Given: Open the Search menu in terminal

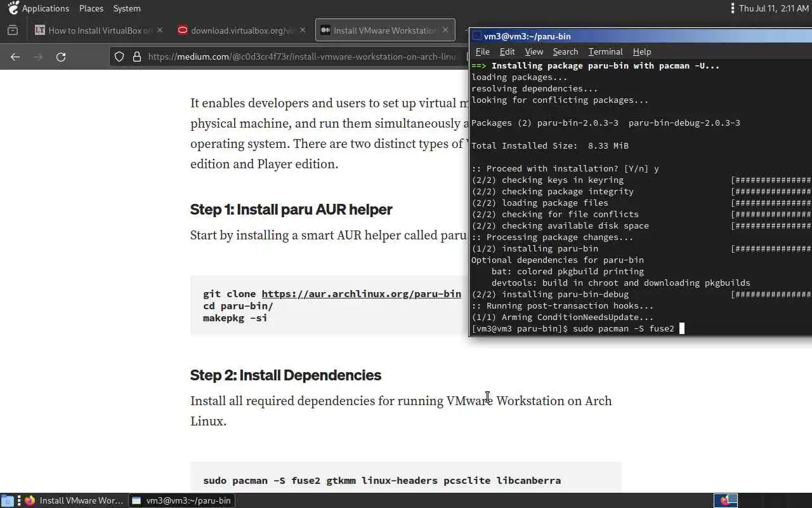Looking at the screenshot, I should click(x=565, y=51).
